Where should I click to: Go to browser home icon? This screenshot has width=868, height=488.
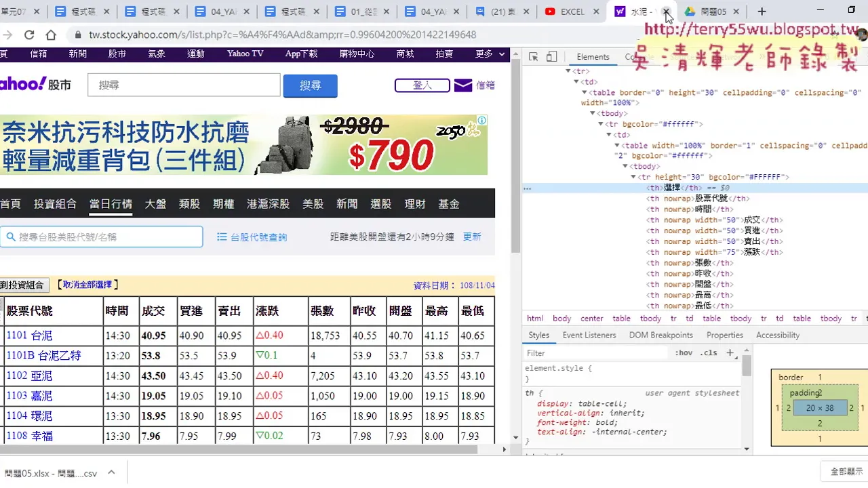[x=51, y=35]
